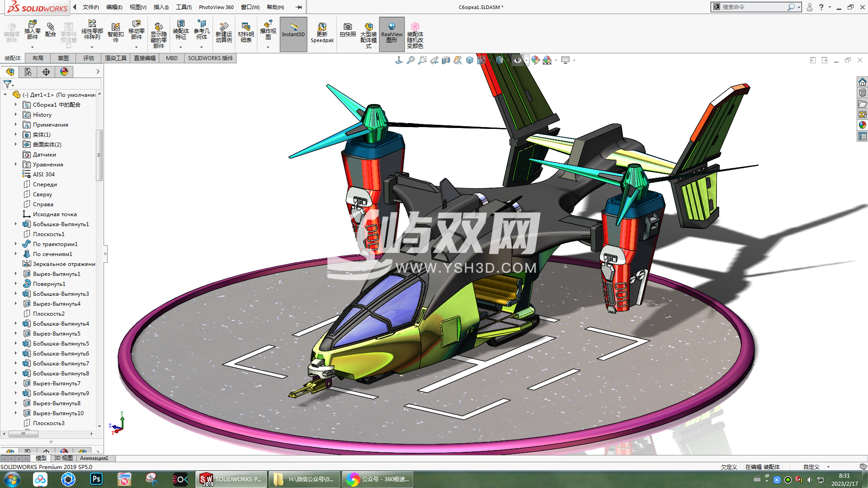Open the 工具(T) menu
The image size is (868, 488).
click(x=184, y=7)
